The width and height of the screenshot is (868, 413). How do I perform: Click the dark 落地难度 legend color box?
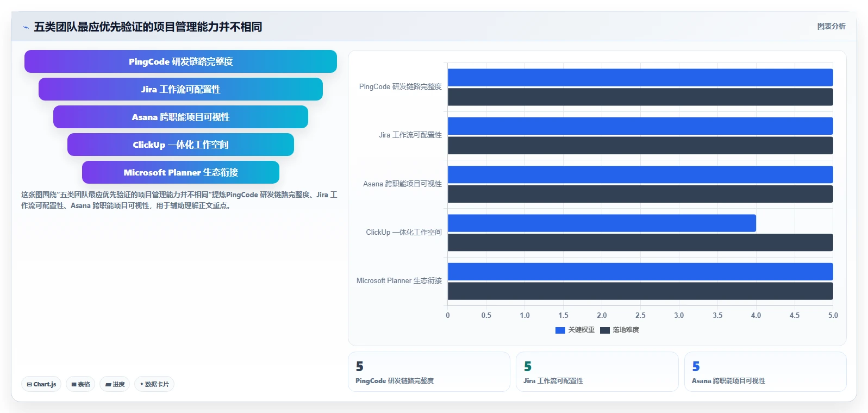click(605, 330)
